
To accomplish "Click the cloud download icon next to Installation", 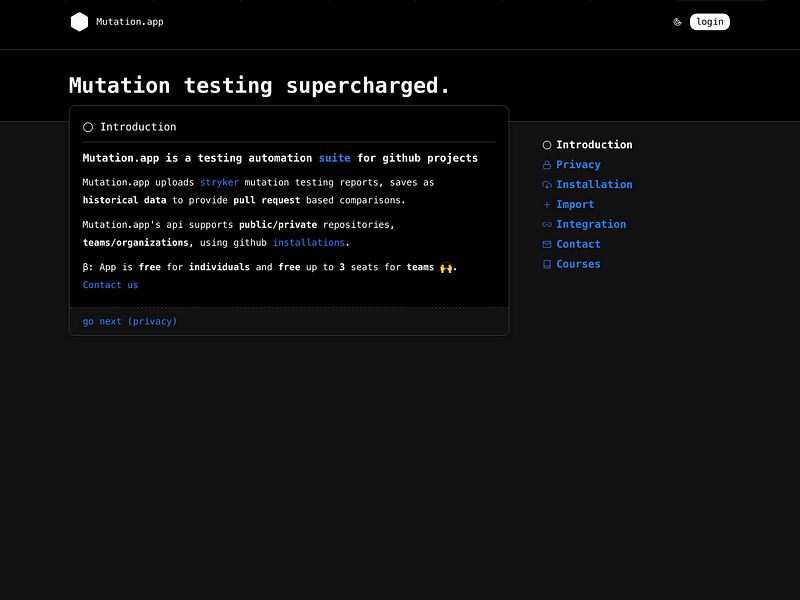I will point(547,185).
